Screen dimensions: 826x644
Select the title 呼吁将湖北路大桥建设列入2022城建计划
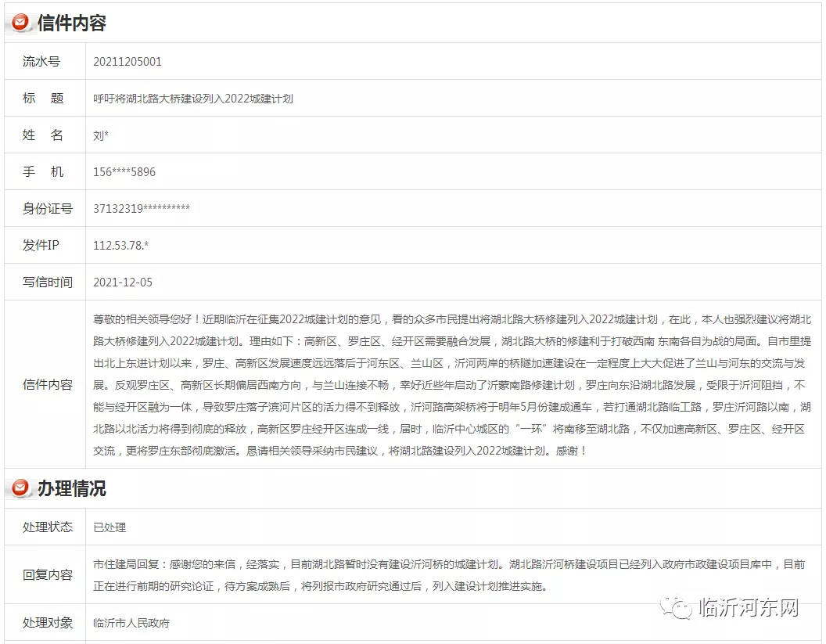pyautogui.click(x=192, y=99)
